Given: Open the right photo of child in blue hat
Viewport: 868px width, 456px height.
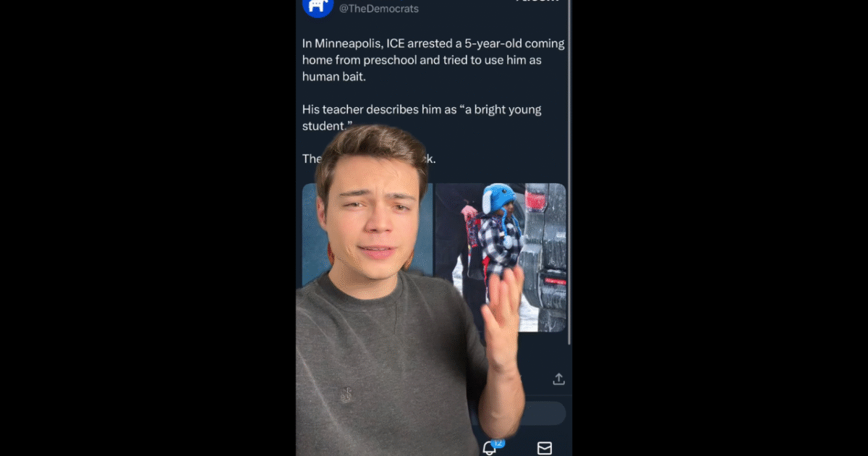Looking at the screenshot, I should click(x=501, y=257).
